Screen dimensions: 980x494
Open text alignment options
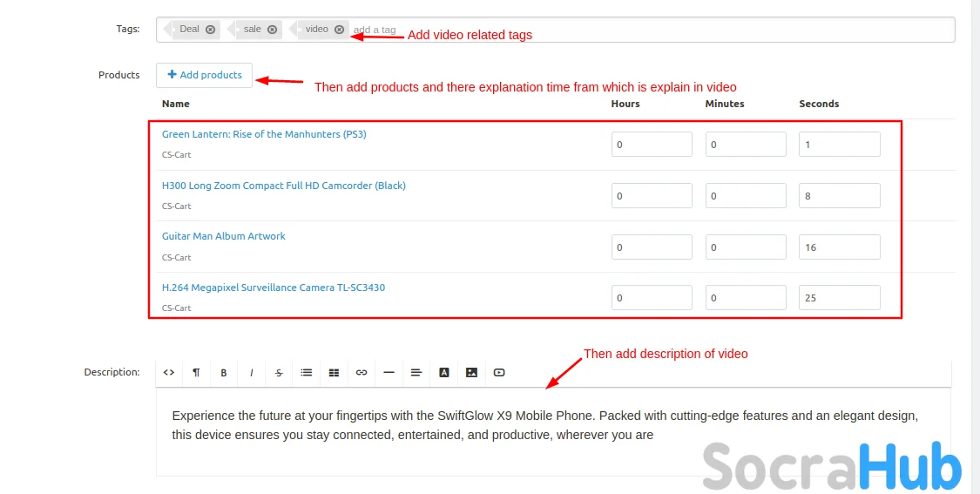(x=416, y=373)
